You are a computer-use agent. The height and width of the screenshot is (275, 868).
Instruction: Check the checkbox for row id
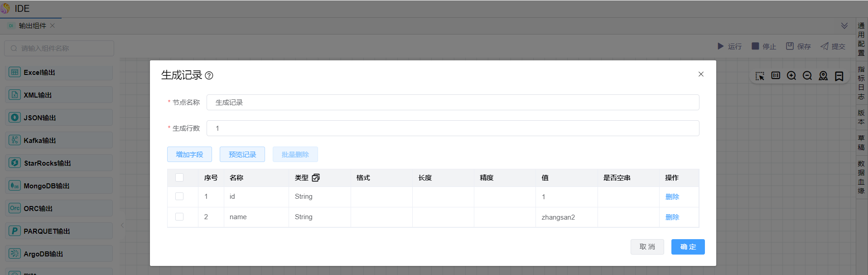click(179, 196)
